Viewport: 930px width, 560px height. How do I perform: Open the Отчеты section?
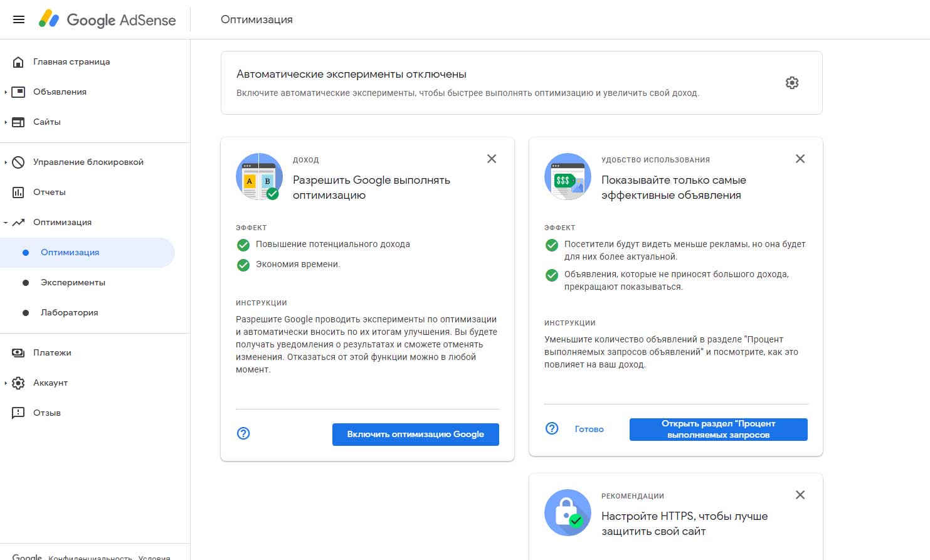pos(50,192)
